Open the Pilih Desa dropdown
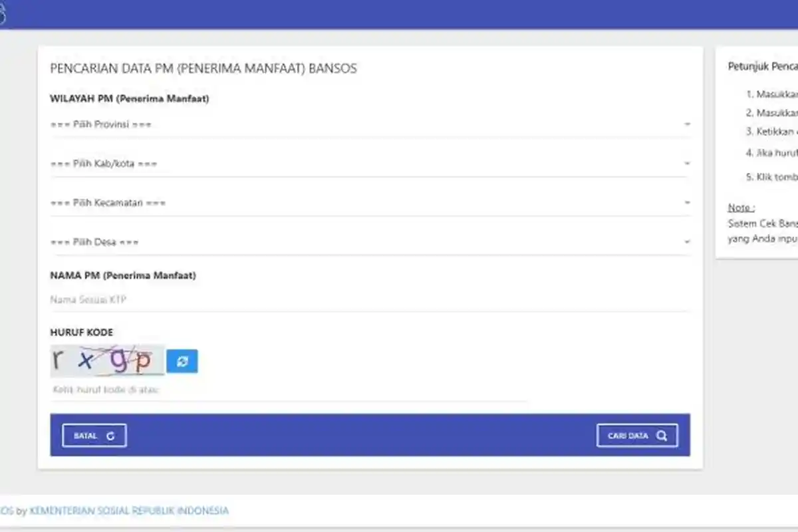Viewport: 798px width, 532px height. coord(369,241)
